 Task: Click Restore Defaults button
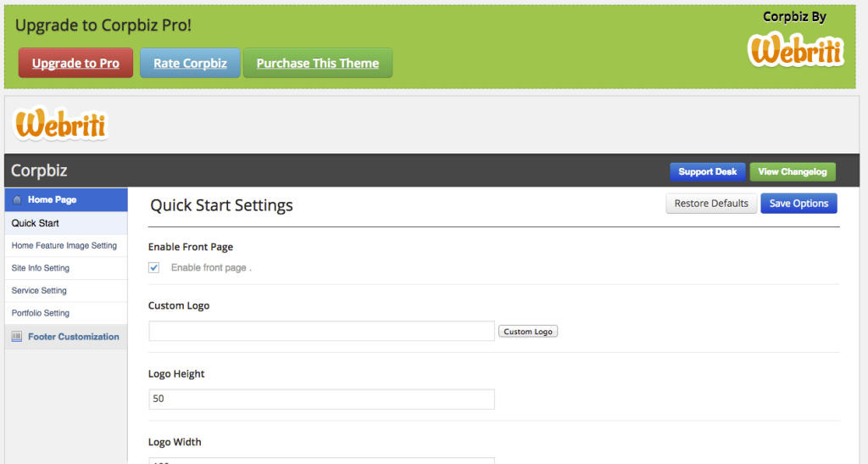pos(711,204)
